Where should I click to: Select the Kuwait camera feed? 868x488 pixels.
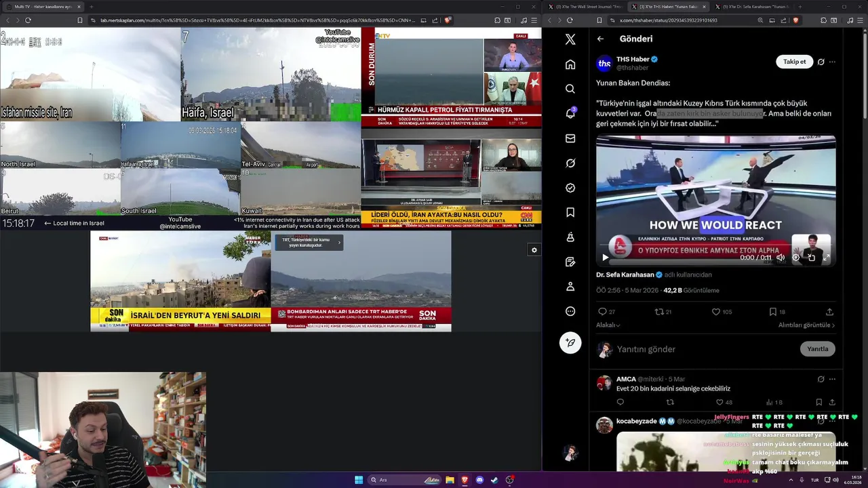click(x=301, y=192)
